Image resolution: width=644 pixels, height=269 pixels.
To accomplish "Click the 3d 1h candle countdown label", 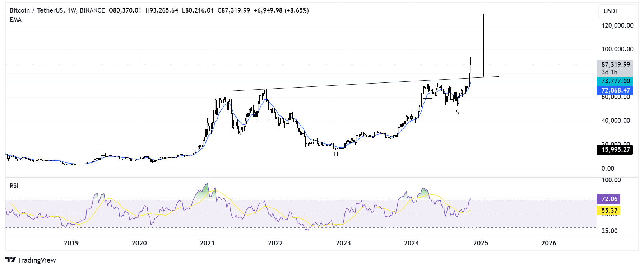I will (610, 72).
